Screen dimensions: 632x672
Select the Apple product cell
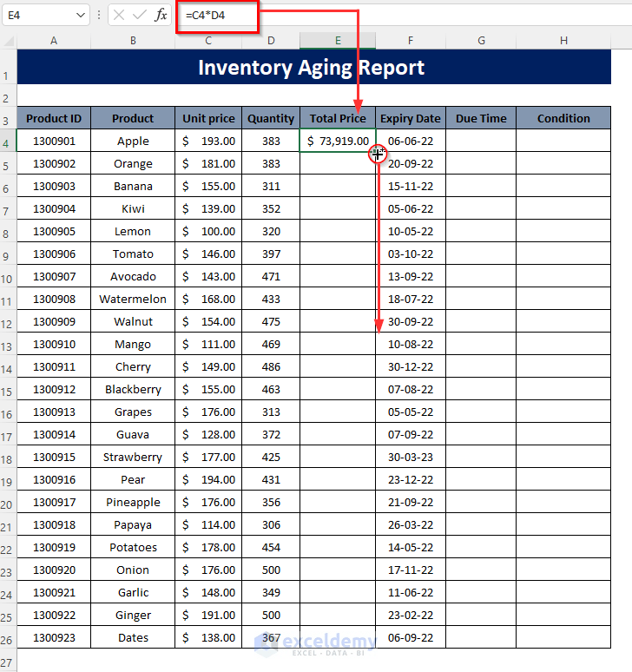click(x=133, y=141)
